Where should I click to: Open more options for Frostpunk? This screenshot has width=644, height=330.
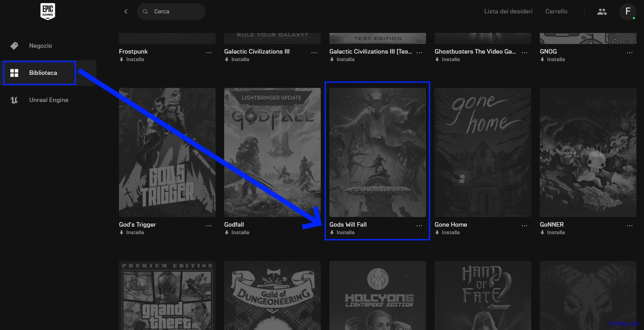click(209, 53)
